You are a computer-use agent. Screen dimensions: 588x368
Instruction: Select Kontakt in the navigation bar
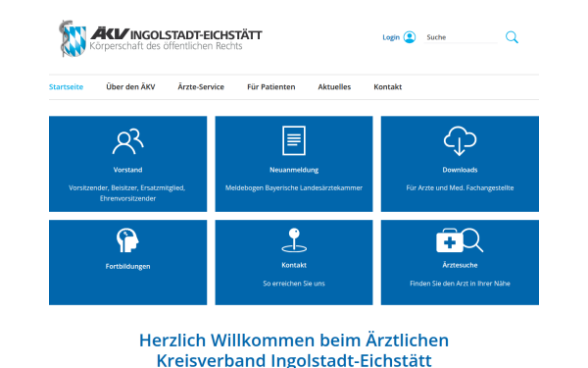388,87
